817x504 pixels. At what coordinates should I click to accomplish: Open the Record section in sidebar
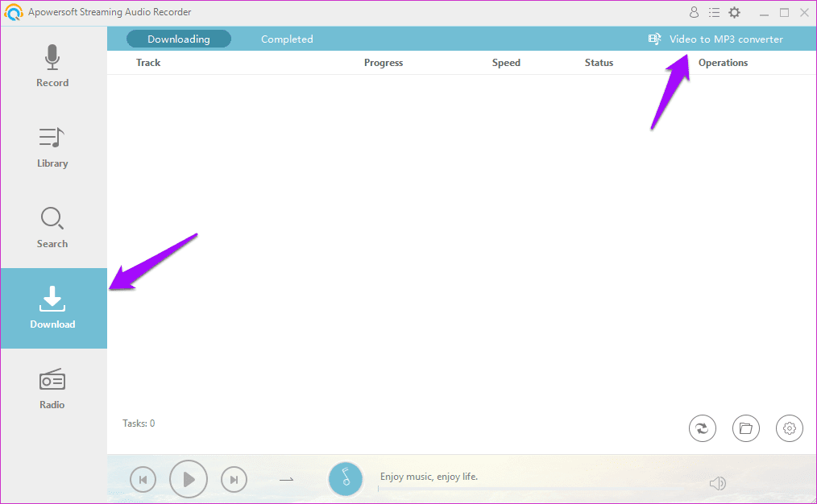pos(52,67)
